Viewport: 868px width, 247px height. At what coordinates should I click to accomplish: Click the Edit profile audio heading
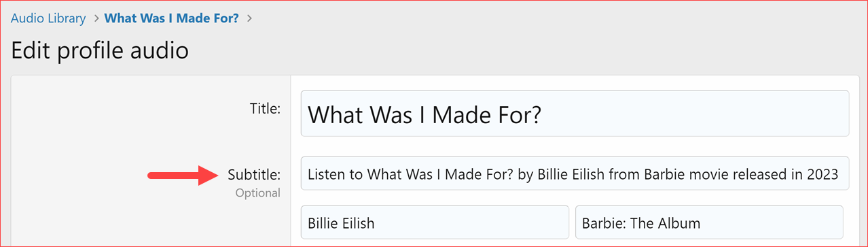[100, 50]
